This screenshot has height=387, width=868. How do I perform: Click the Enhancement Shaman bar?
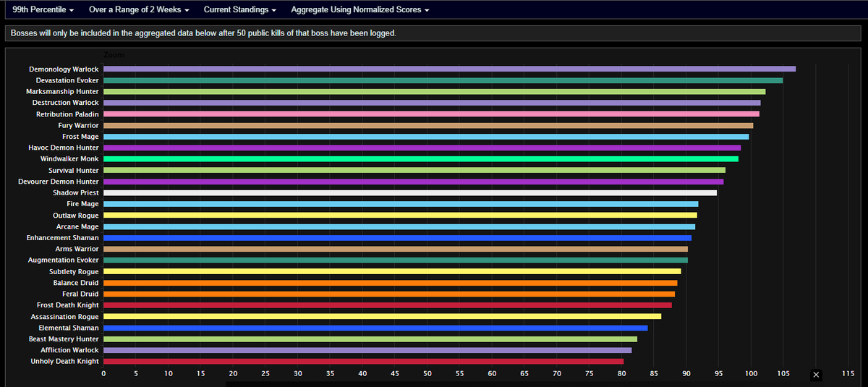click(x=397, y=237)
